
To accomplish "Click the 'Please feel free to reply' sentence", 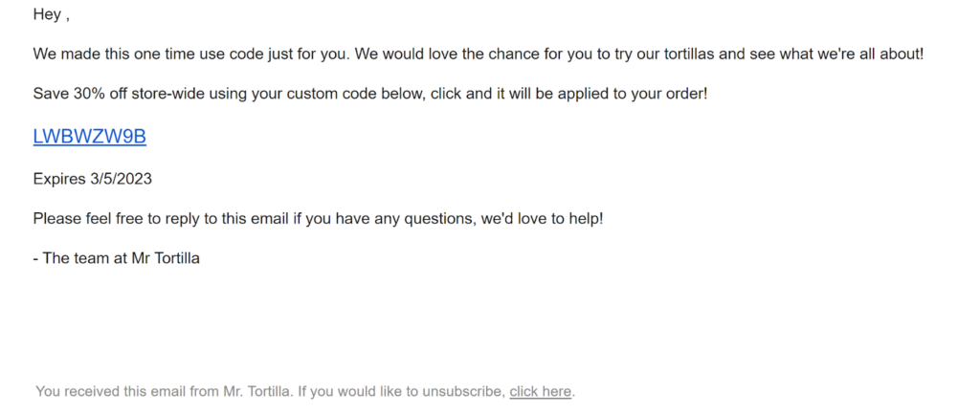I will click(x=318, y=219).
